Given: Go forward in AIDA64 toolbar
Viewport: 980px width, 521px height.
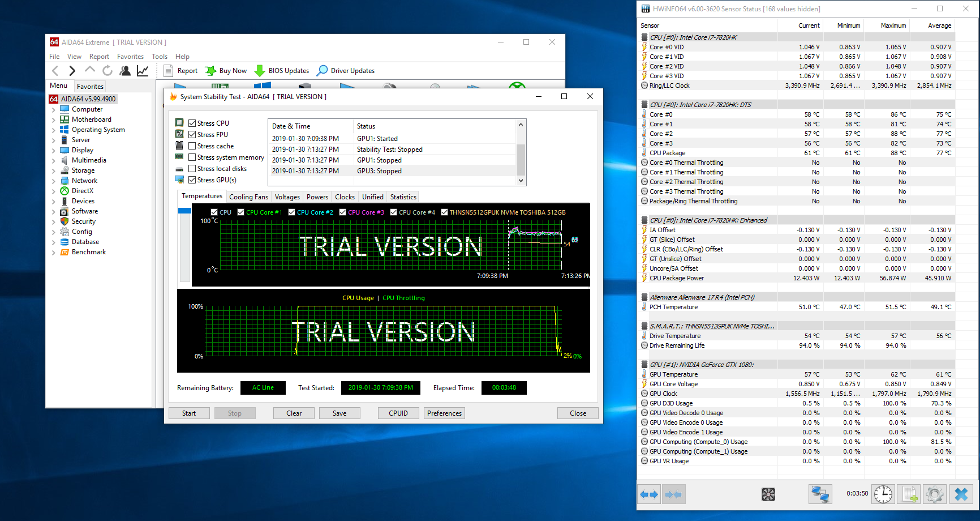Looking at the screenshot, I should [72, 71].
